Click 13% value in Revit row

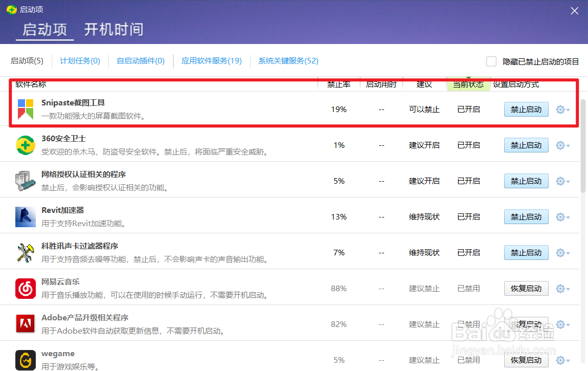click(338, 217)
